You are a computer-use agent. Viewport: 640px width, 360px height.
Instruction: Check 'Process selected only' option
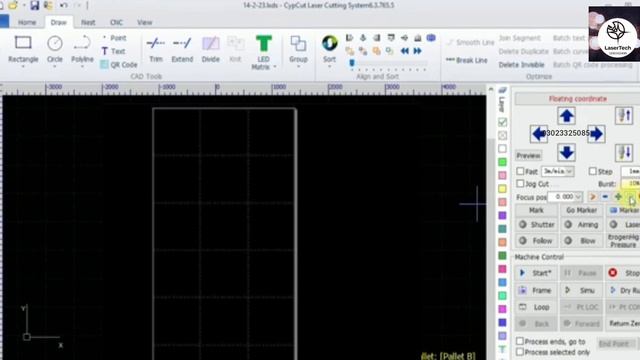(520, 351)
